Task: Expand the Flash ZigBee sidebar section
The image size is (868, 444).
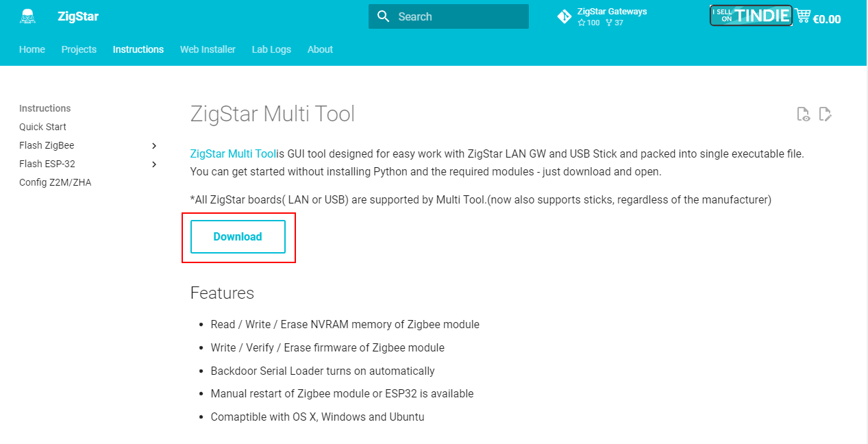Action: [x=154, y=146]
